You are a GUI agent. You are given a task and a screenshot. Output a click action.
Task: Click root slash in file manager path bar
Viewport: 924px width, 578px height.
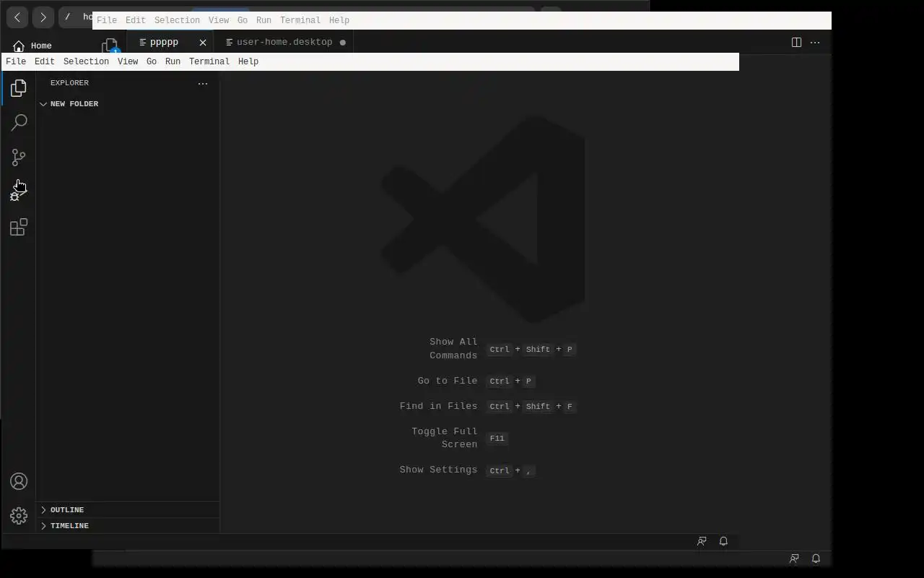[x=67, y=17]
